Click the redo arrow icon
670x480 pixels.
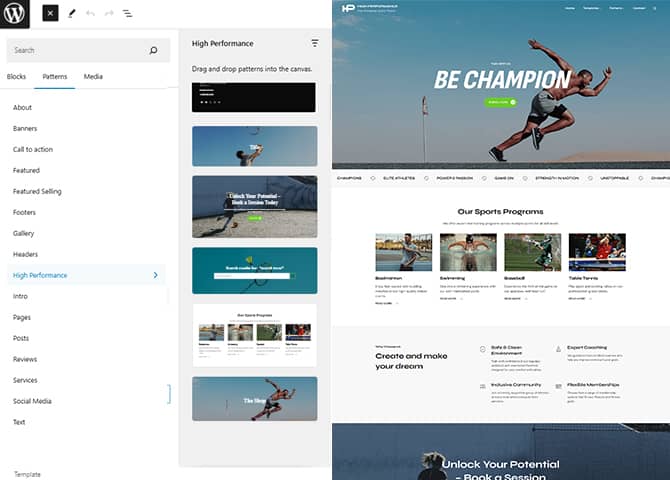(108, 14)
